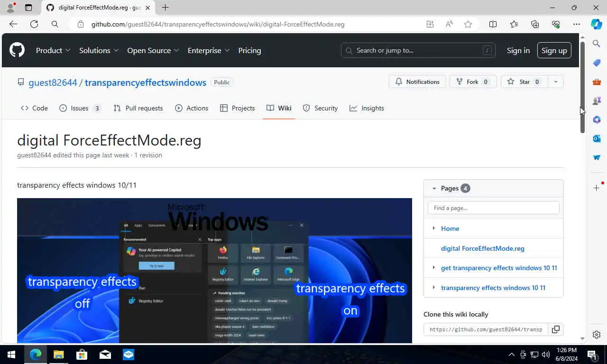Open the browser profile icon
The image size is (607, 364).
[x=10, y=8]
